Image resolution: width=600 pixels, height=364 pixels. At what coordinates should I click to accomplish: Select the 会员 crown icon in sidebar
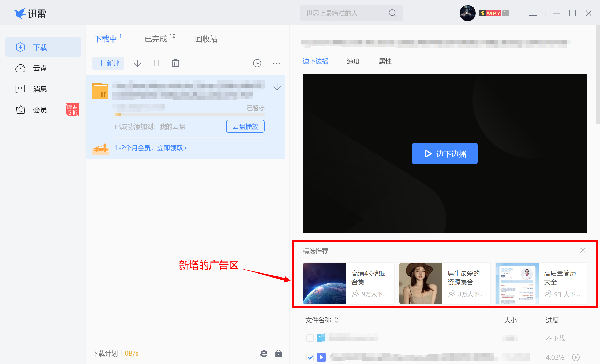(x=20, y=110)
